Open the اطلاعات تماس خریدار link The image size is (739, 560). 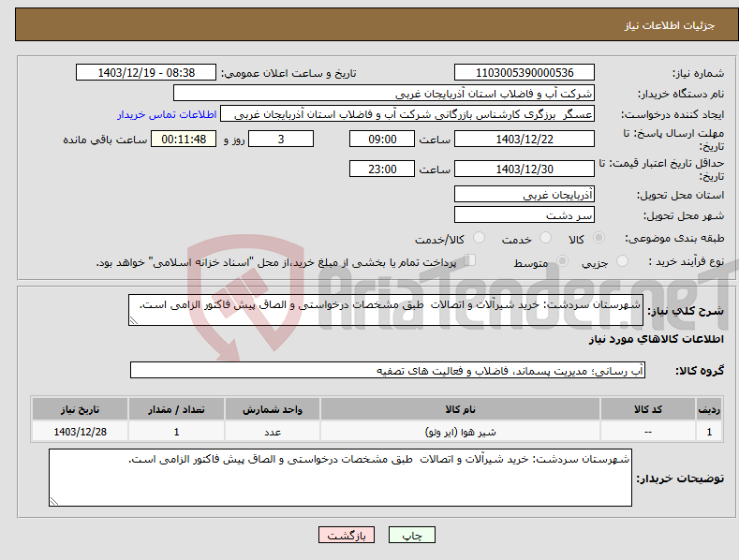[167, 114]
